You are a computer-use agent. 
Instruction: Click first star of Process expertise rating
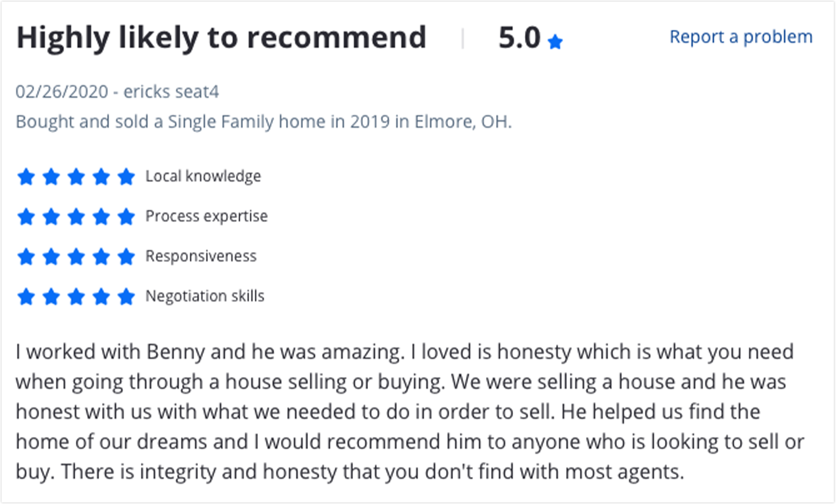pos(26,217)
